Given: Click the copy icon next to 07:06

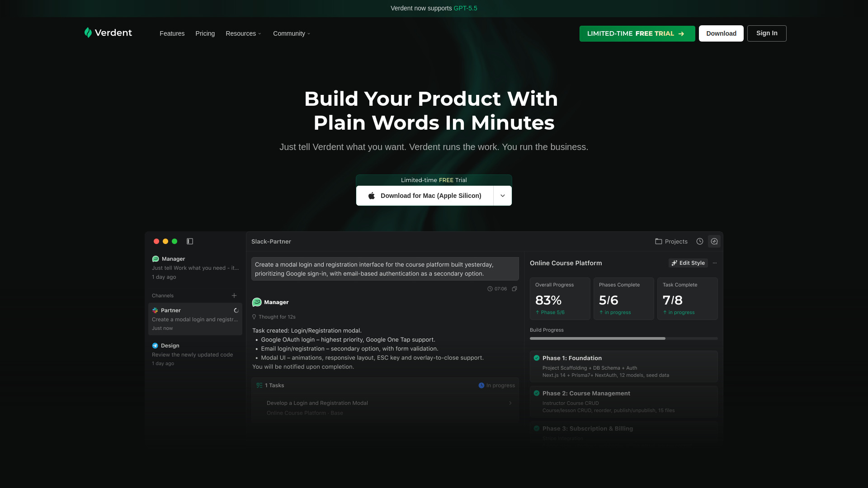Looking at the screenshot, I should [514, 289].
